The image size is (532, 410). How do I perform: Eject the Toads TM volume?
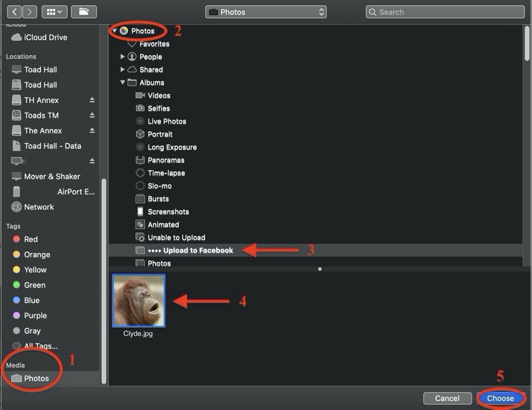click(x=92, y=115)
